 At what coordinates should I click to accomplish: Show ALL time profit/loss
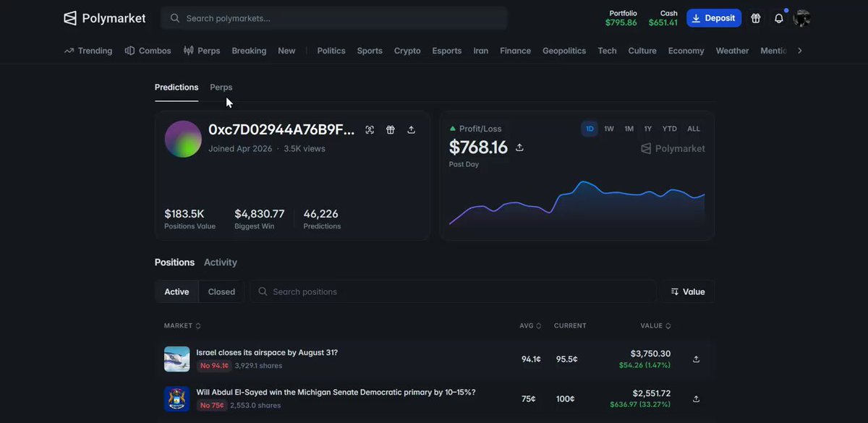pyautogui.click(x=694, y=129)
